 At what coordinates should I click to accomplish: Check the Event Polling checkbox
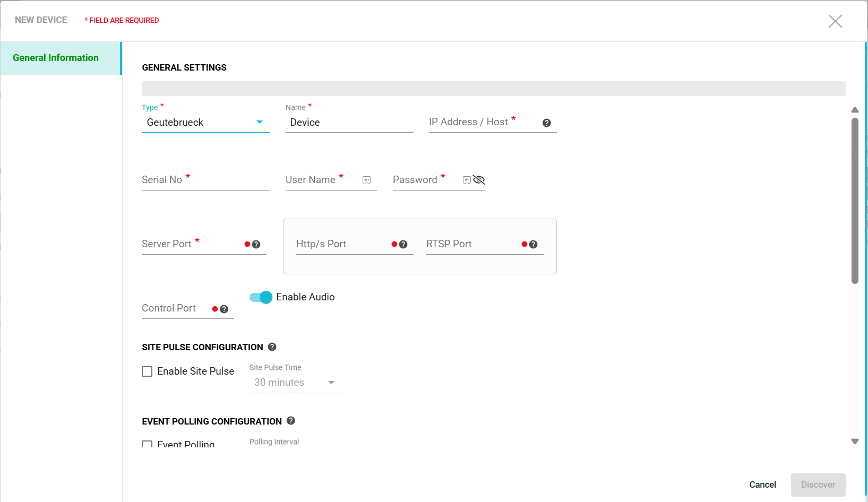(147, 444)
